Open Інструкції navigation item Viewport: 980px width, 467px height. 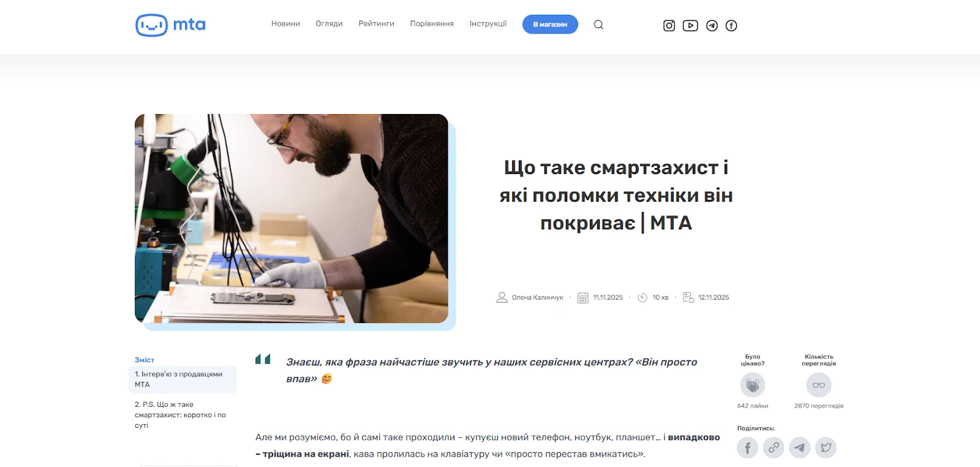pyautogui.click(x=488, y=24)
